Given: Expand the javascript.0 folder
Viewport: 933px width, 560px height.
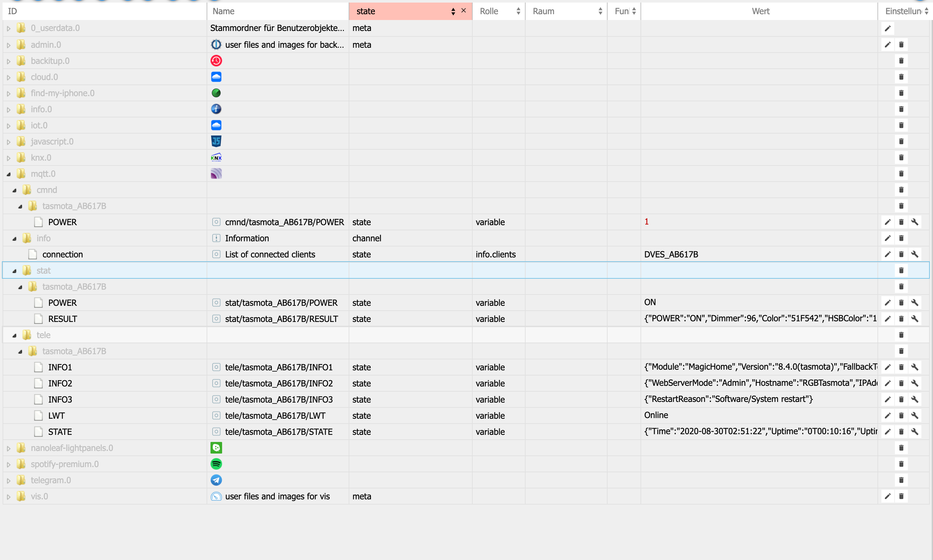Looking at the screenshot, I should tap(9, 142).
